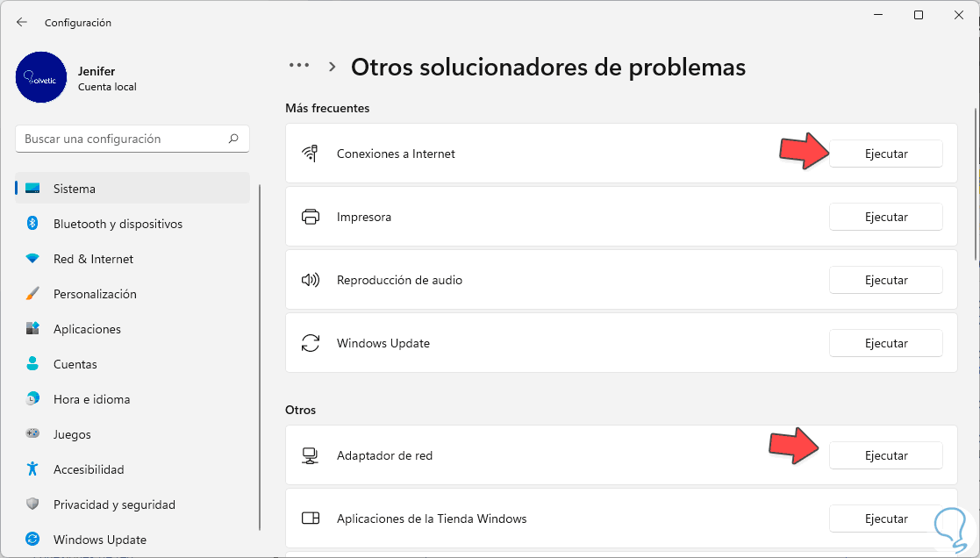Run the Reproducción de audio troubleshooter
The height and width of the screenshot is (558, 980).
[885, 280]
